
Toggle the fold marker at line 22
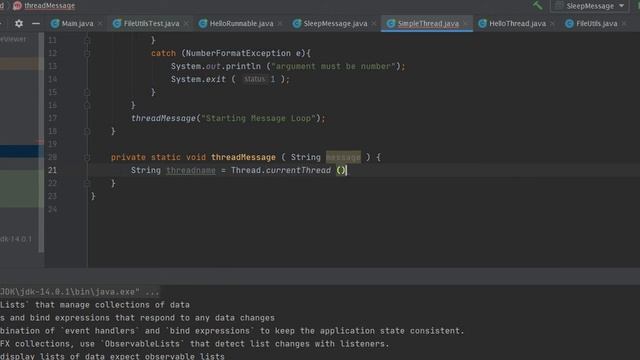87,183
